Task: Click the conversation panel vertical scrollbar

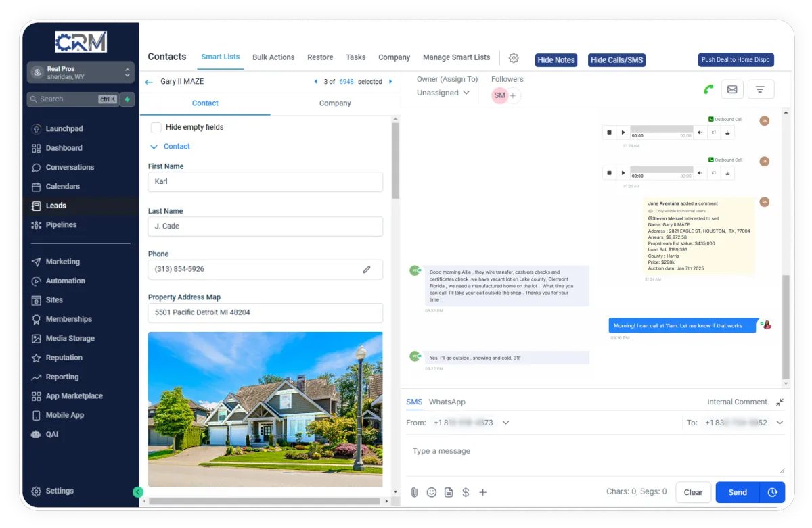Action: tap(786, 327)
